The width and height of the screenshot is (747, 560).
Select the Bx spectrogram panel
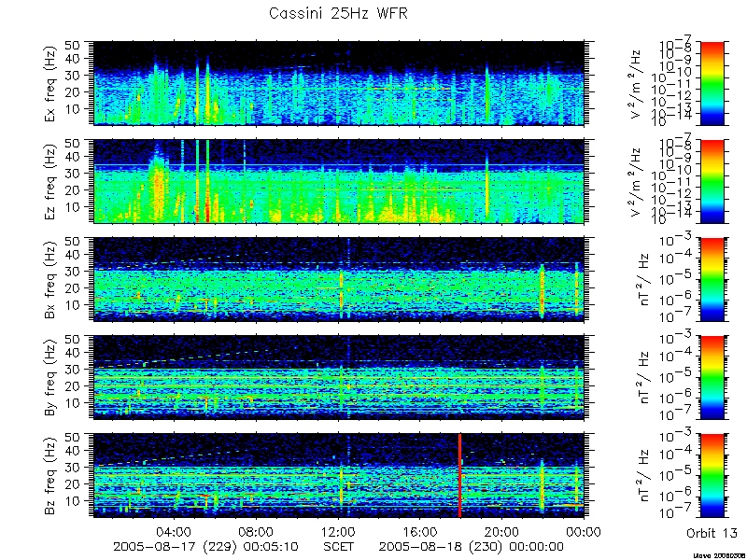tap(339, 279)
